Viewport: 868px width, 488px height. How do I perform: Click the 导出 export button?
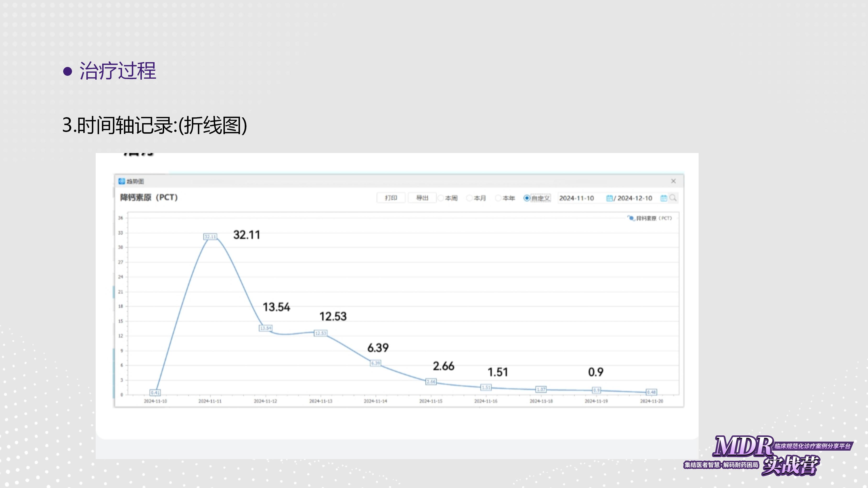tap(422, 198)
